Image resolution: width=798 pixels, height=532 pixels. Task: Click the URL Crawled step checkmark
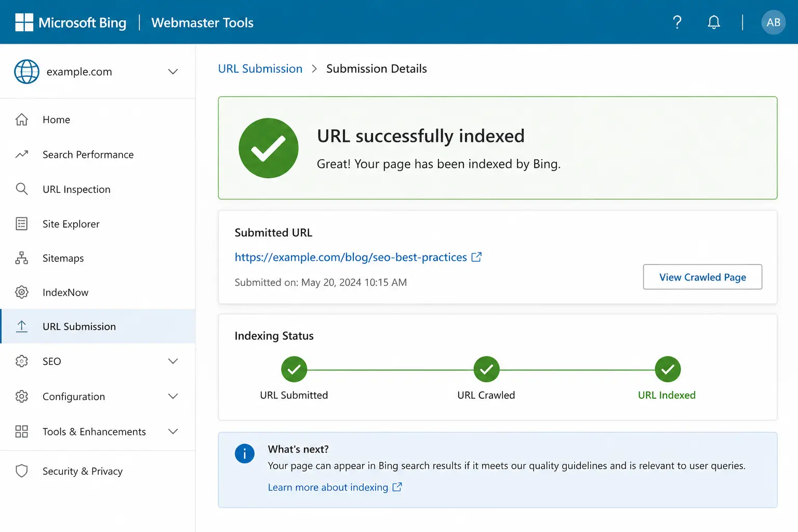[x=486, y=369]
